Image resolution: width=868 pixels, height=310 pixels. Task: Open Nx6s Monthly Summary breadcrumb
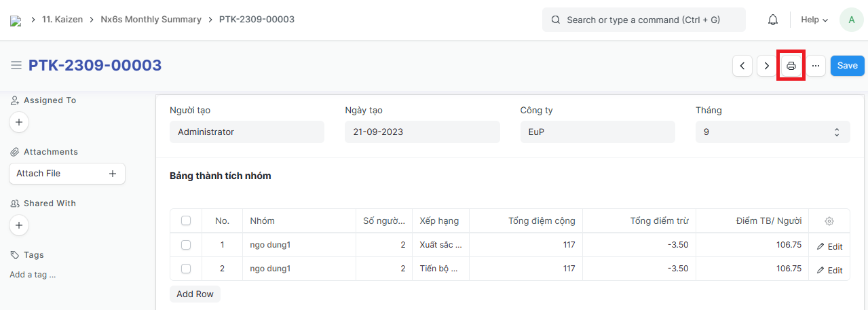[x=151, y=20]
